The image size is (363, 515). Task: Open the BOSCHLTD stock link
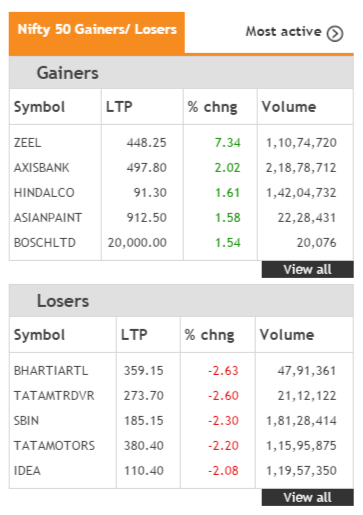click(45, 243)
